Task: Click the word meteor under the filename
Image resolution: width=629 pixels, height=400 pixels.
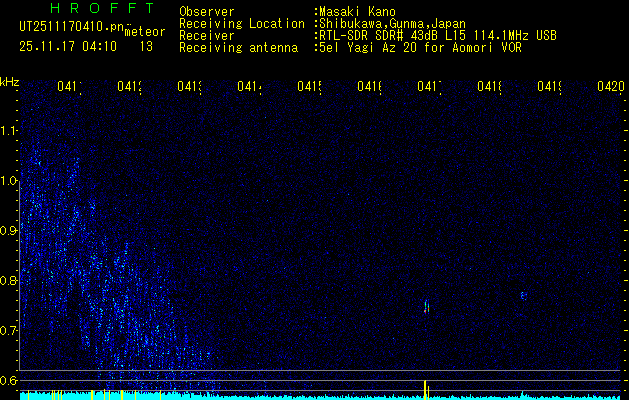Action: click(x=145, y=32)
